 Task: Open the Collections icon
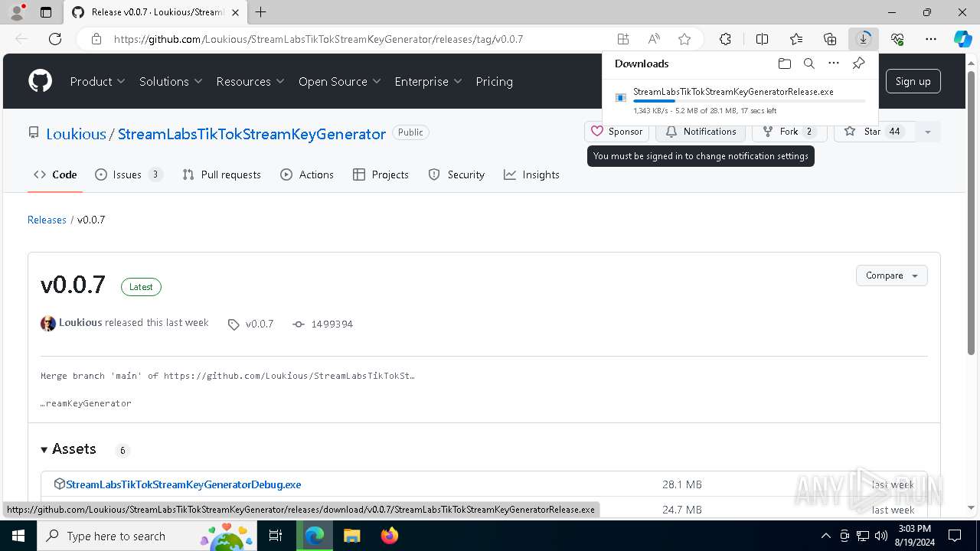click(x=830, y=39)
